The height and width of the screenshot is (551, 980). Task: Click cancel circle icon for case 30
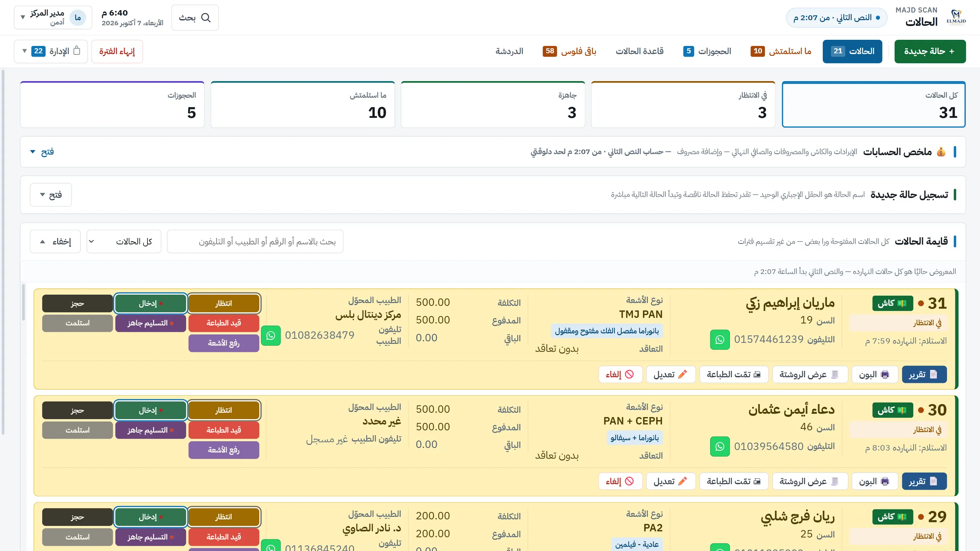point(629,481)
